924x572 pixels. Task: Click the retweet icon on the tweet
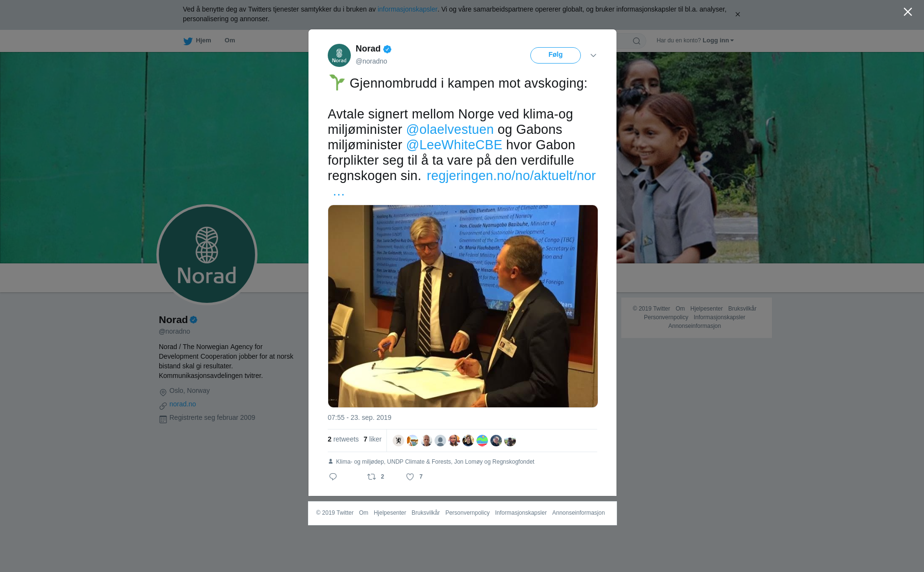click(372, 477)
